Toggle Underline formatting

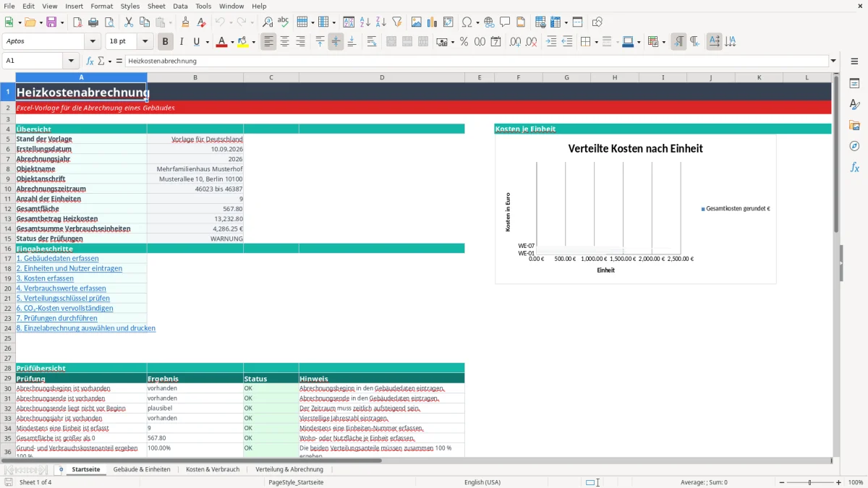click(x=196, y=42)
